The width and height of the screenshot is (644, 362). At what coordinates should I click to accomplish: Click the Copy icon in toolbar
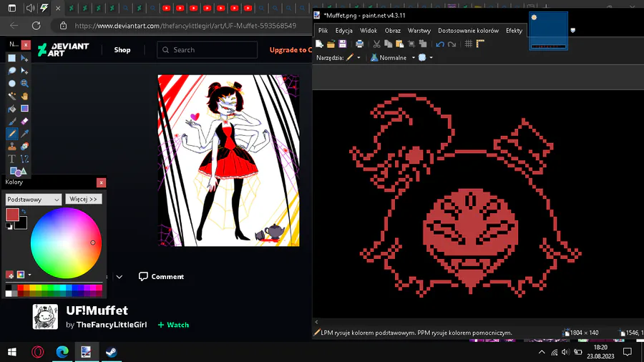(388, 44)
